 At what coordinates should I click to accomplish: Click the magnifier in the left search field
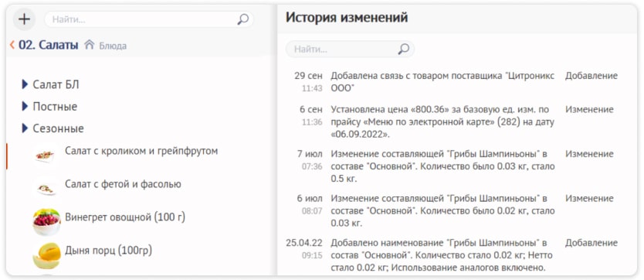click(x=242, y=19)
